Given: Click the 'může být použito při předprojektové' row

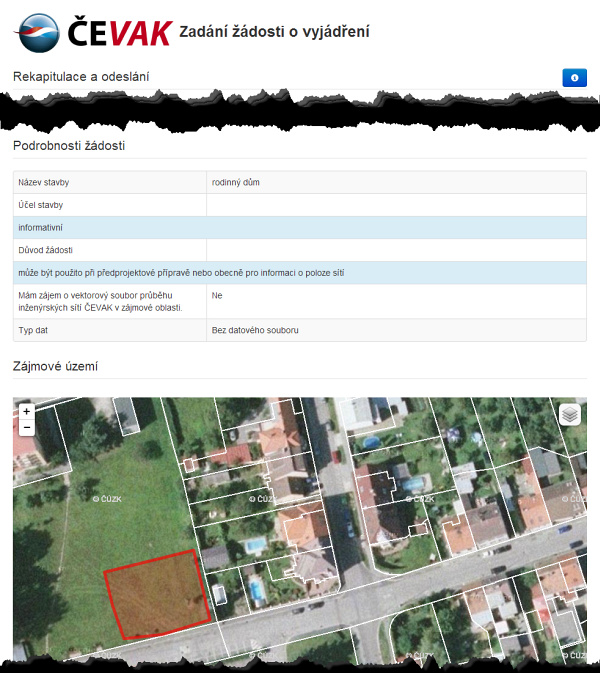Looking at the screenshot, I should (x=300, y=273).
